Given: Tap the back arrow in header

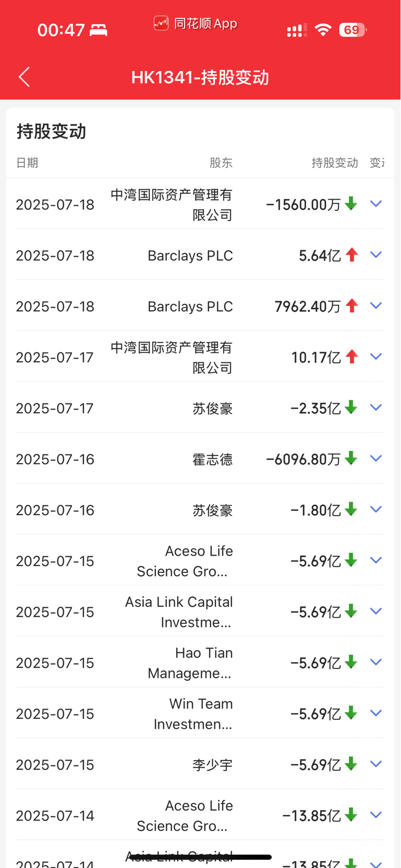Looking at the screenshot, I should (x=24, y=77).
